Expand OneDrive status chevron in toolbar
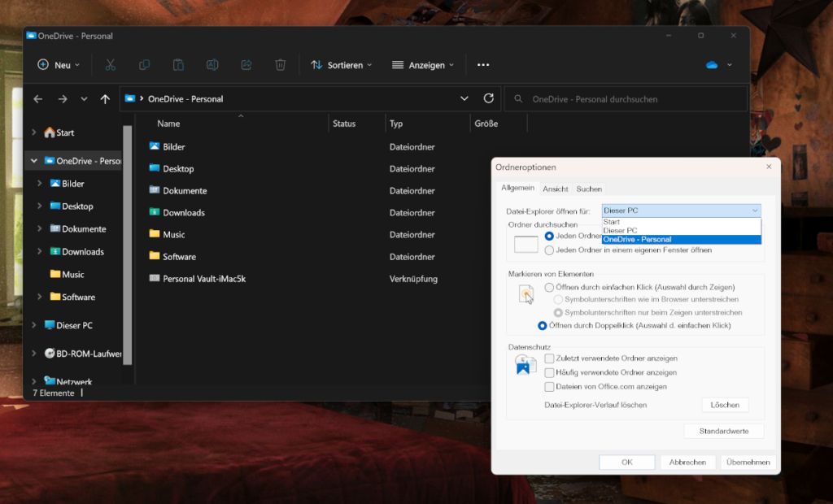The image size is (833, 504). pos(730,65)
